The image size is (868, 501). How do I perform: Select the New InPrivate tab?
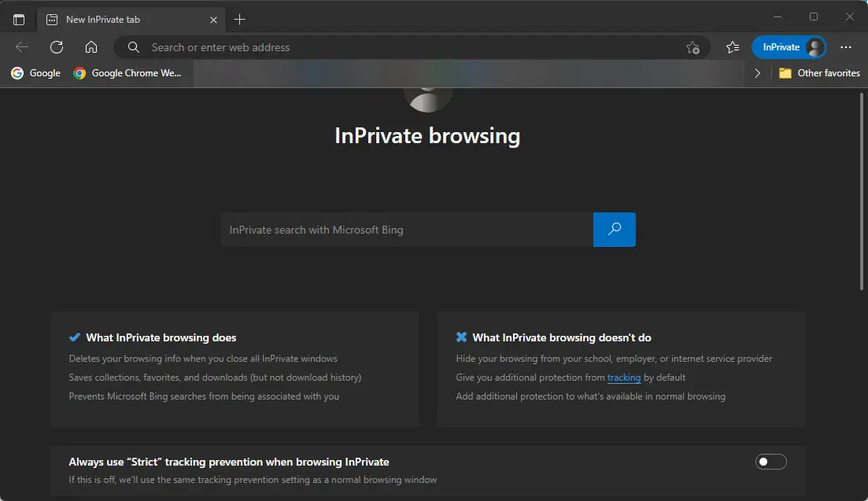pos(131,20)
